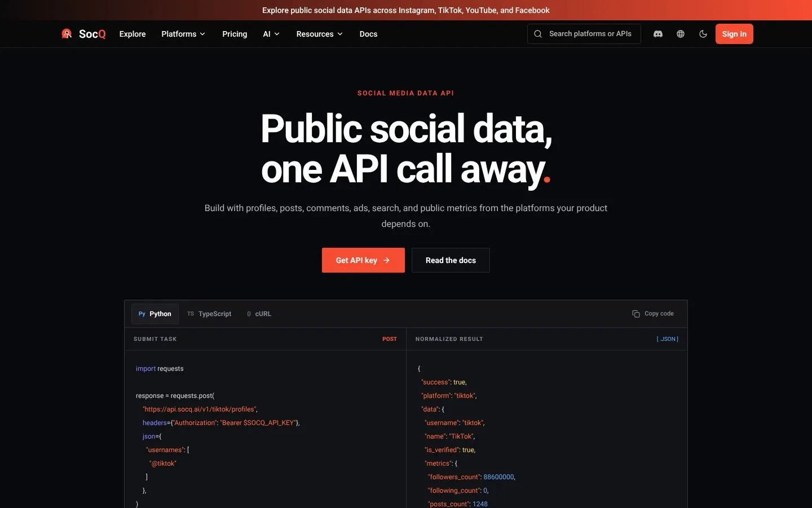Click the "following_count": 0 line
This screenshot has width=812, height=508.
pos(458,491)
